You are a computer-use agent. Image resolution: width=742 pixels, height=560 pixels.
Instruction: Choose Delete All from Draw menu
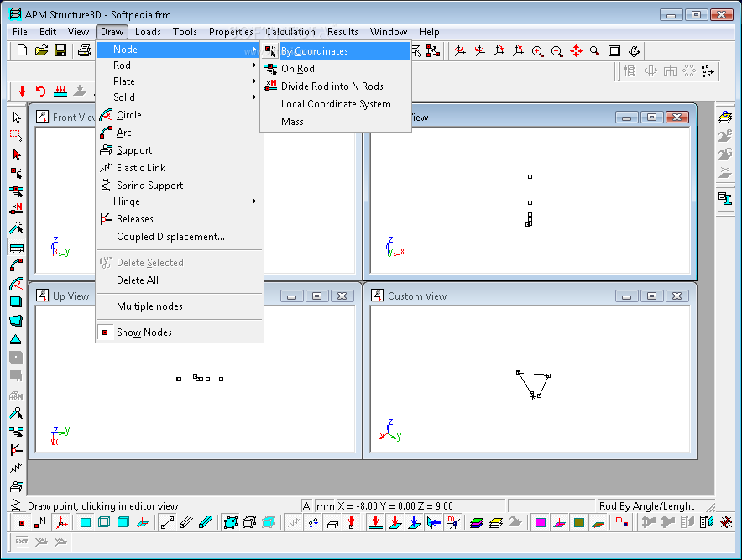180,280
